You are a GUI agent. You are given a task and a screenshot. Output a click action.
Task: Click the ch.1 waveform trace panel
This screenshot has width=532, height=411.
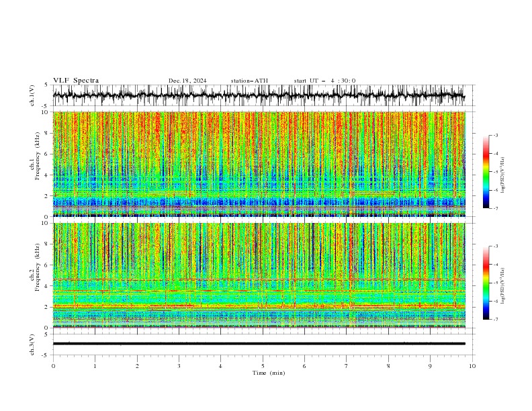coord(263,95)
